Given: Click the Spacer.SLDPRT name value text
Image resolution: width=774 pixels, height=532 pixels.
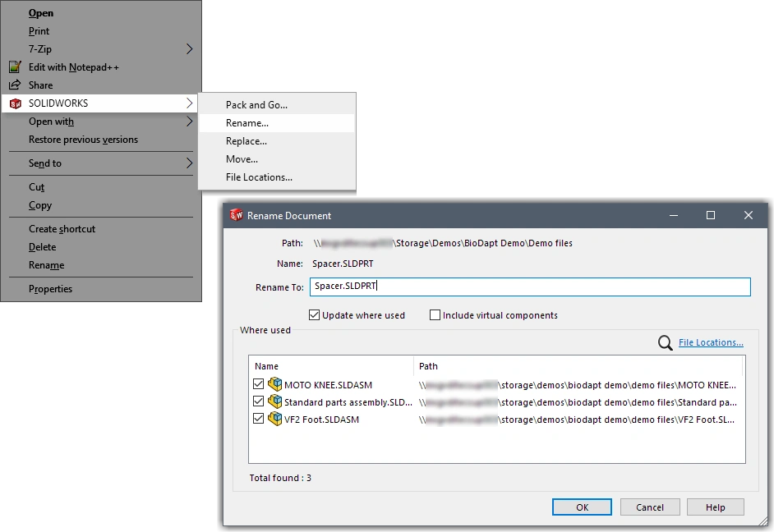Looking at the screenshot, I should point(343,264).
